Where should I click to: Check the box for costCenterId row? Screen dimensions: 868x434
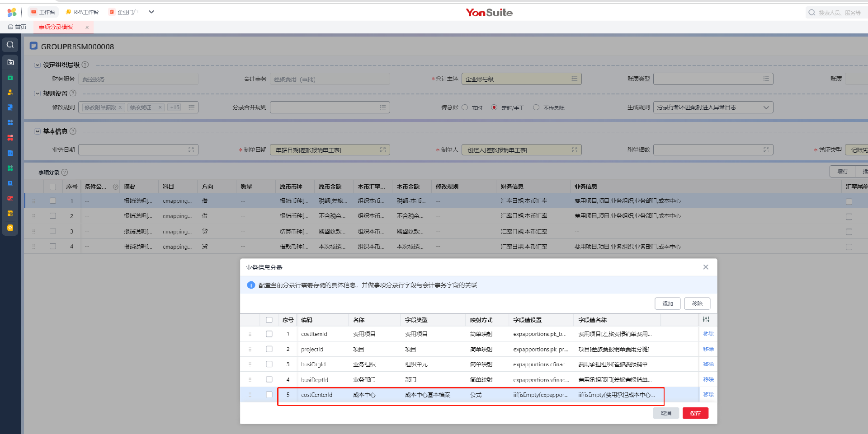(269, 395)
